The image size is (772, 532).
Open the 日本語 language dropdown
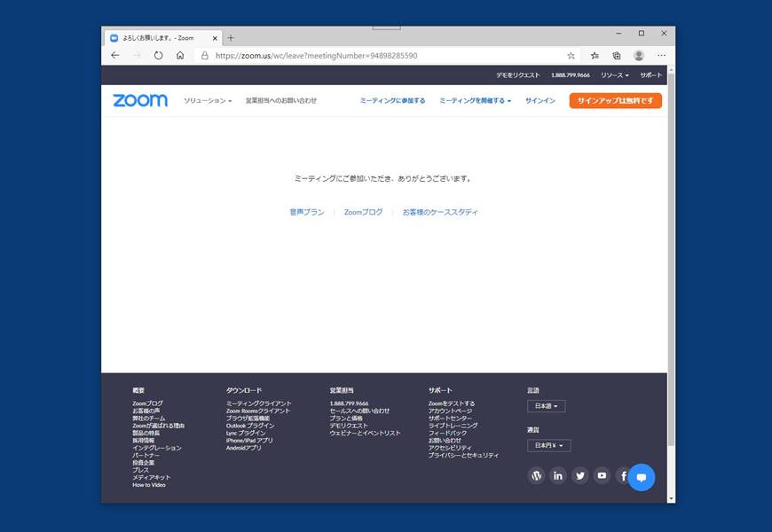[546, 406]
